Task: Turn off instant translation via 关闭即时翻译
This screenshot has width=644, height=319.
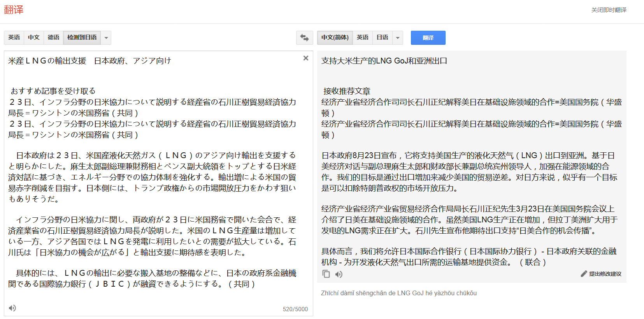Action: [609, 10]
